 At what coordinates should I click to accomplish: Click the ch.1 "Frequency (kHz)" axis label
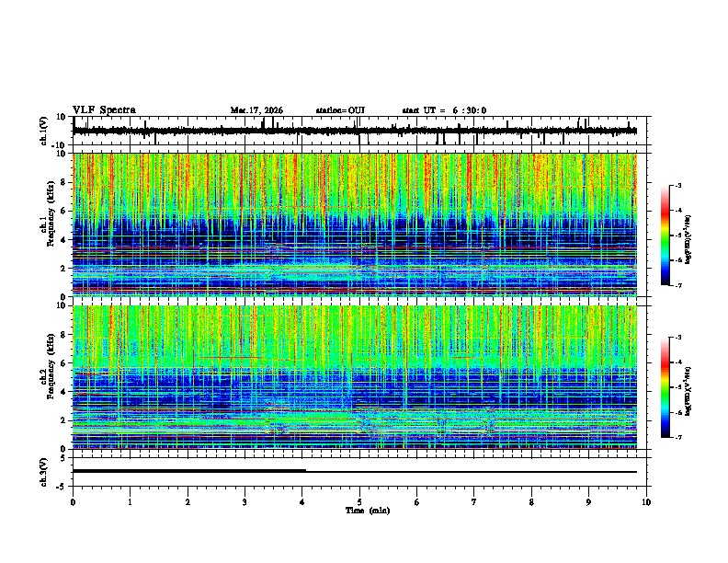51,213
